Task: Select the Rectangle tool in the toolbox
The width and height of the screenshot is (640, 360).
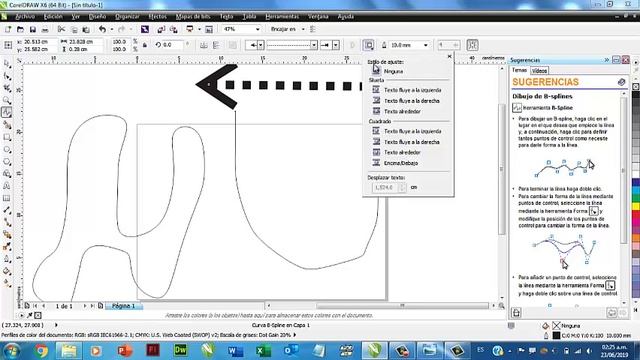Action: 7,138
